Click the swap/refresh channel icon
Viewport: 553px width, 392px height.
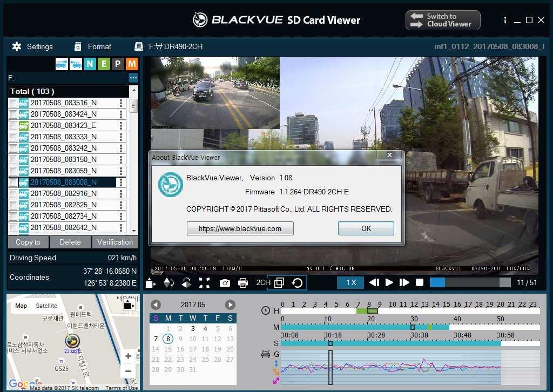(298, 283)
